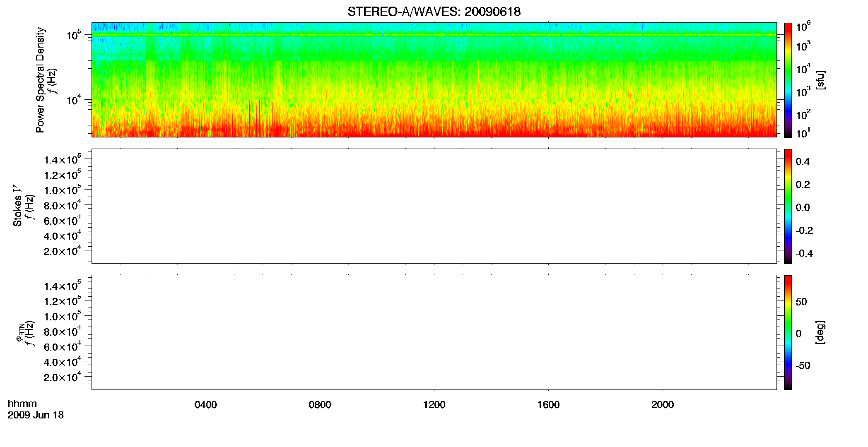868x447 pixels.
Task: Click the Power Spectral Density axis label
Action: [40, 80]
